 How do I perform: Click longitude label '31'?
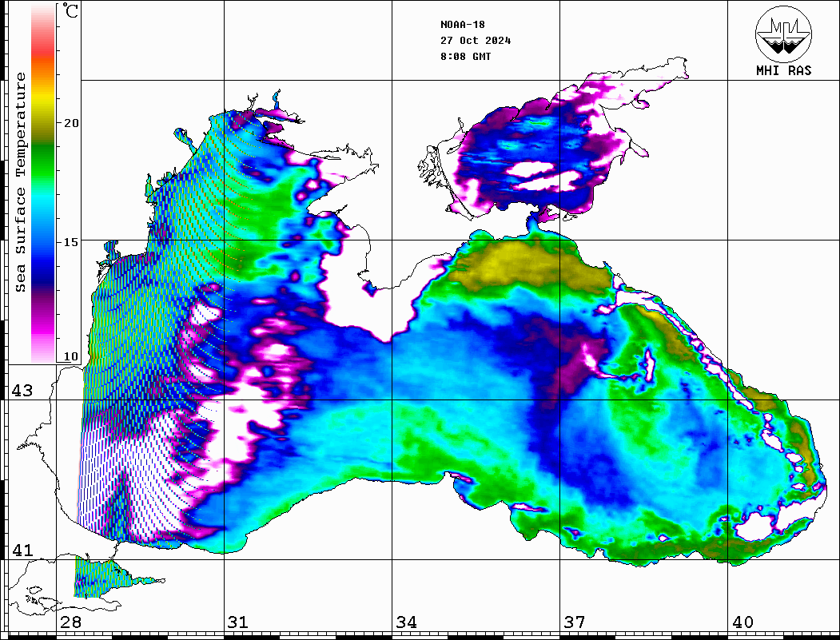coord(238,622)
